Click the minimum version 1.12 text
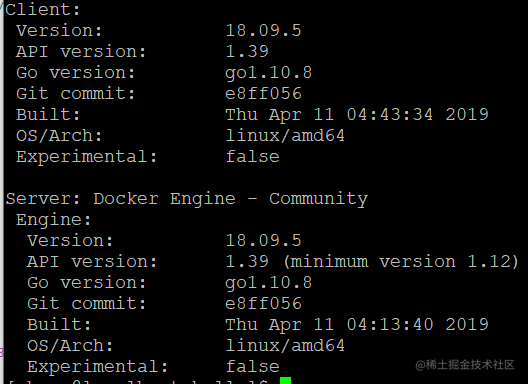 click(401, 262)
